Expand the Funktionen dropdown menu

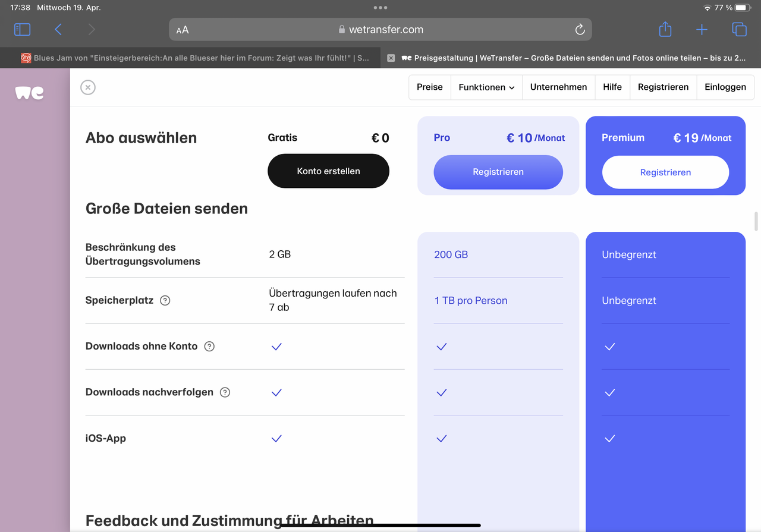click(x=486, y=87)
